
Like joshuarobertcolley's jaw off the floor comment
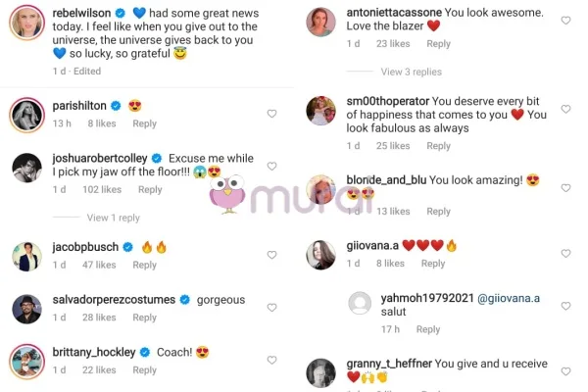pyautogui.click(x=271, y=166)
